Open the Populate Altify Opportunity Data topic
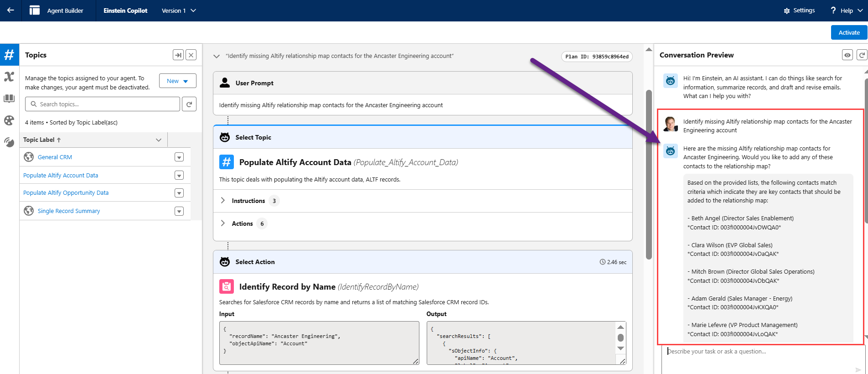This screenshot has width=868, height=374. tap(66, 193)
